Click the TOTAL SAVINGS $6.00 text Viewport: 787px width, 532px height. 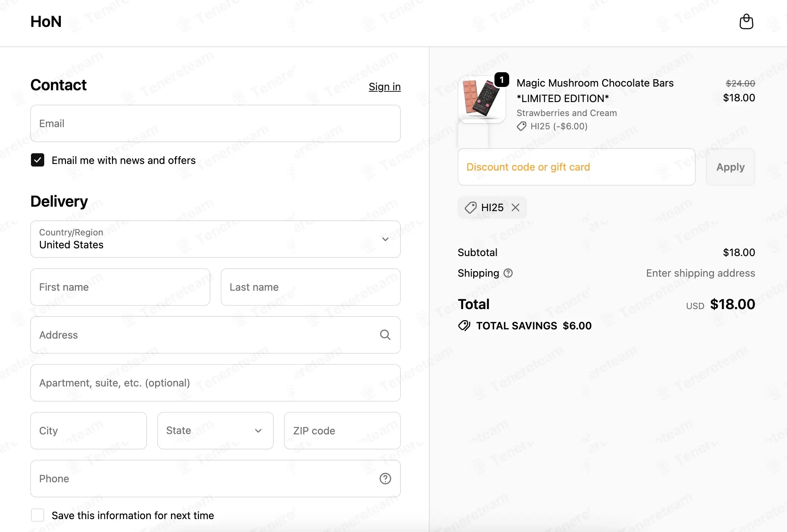pos(534,326)
